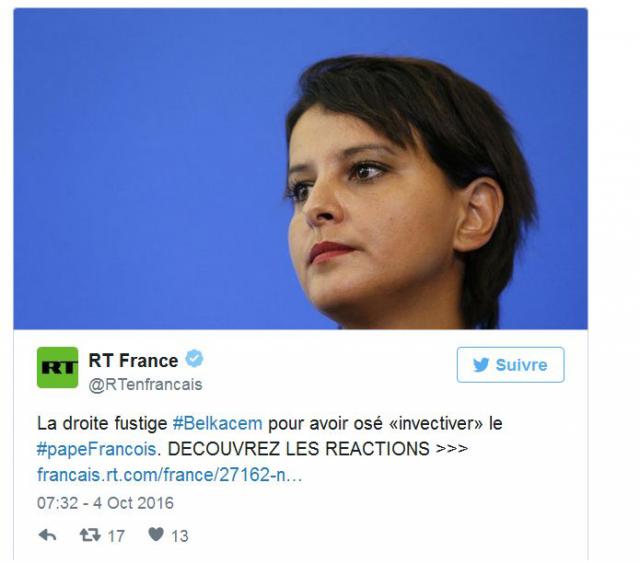
Task: Click the DECOUVREZ LES REACTIONS text
Action: click(298, 449)
